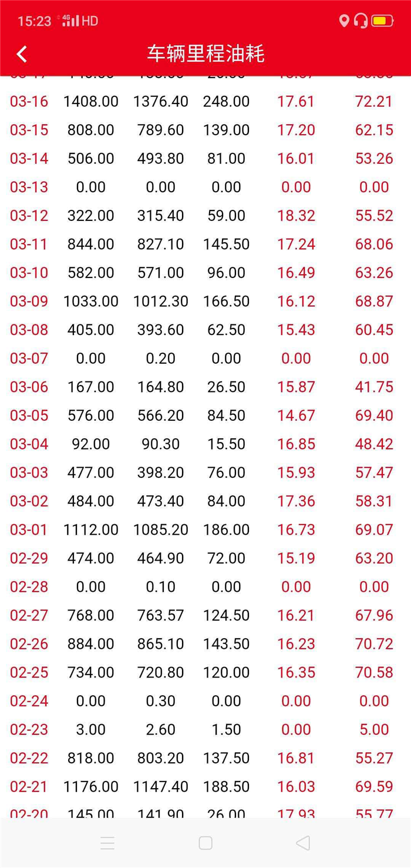The image size is (411, 868).
Task: Tap fuel consumption value 18.32
Action: [296, 216]
